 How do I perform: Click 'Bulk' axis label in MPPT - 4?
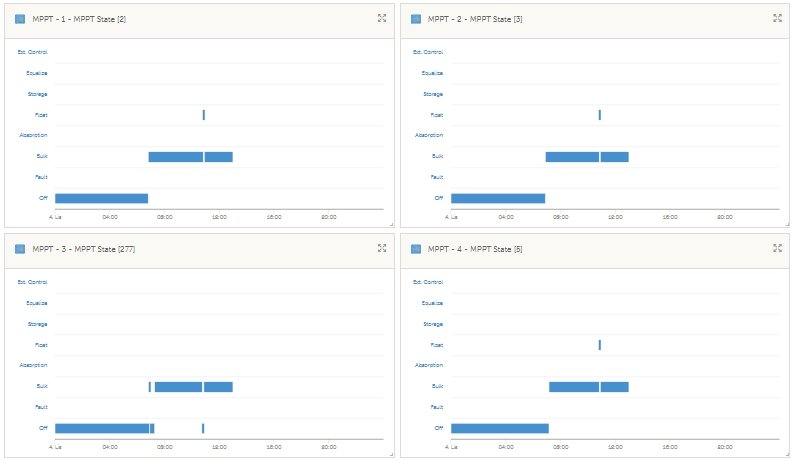click(438, 386)
